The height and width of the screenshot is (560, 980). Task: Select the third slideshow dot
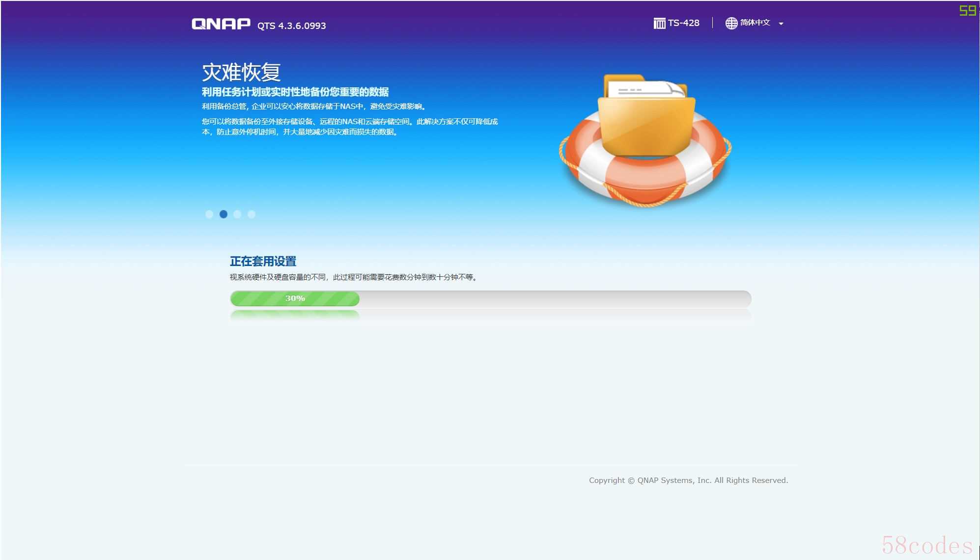[237, 214]
